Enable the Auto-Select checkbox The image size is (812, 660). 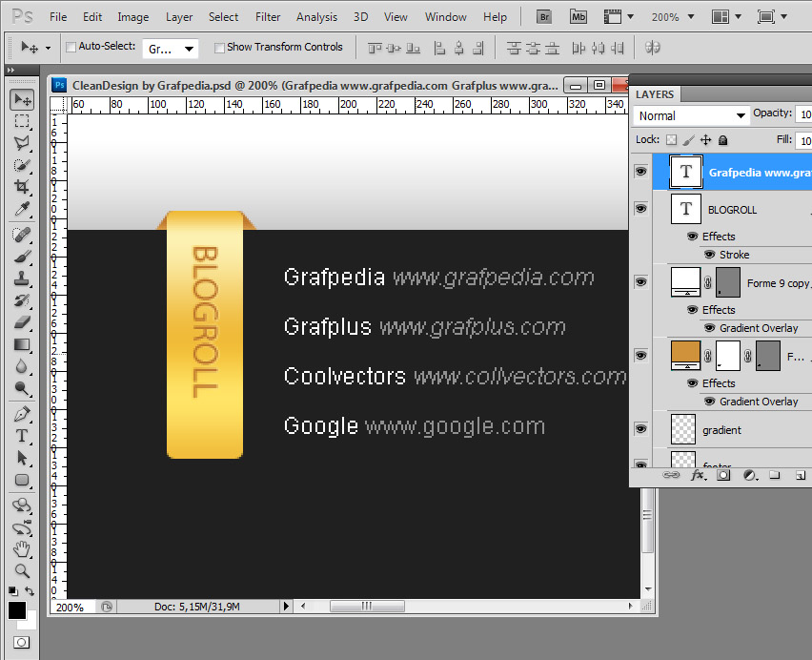pos(71,47)
